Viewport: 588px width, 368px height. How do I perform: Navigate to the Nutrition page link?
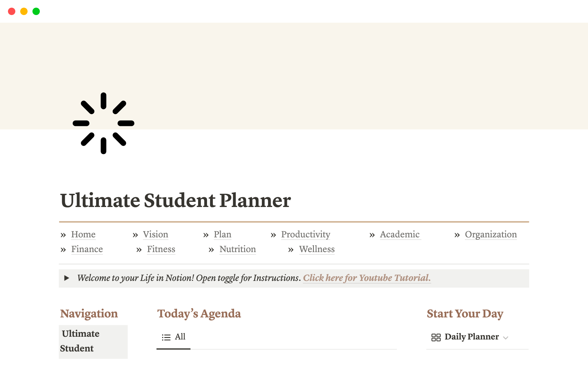237,249
